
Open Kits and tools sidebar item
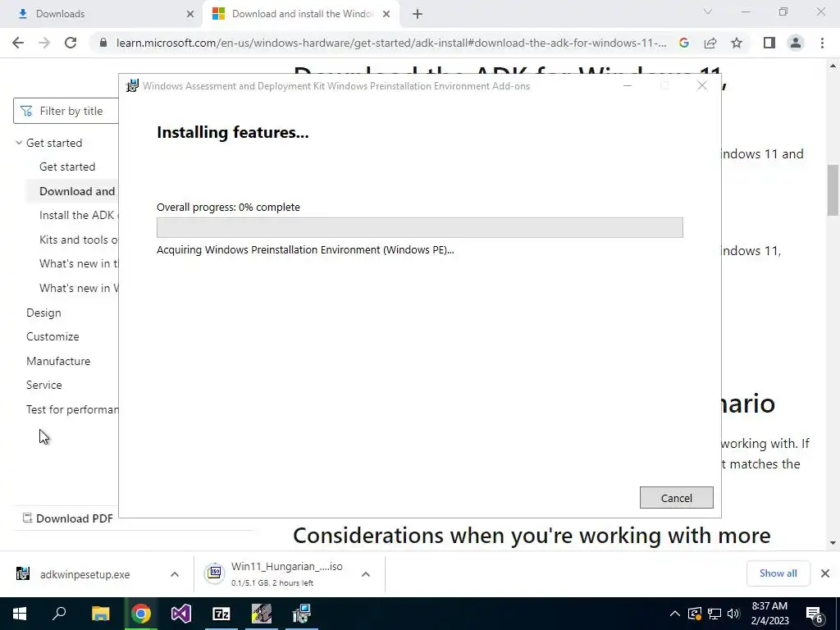[x=78, y=240]
